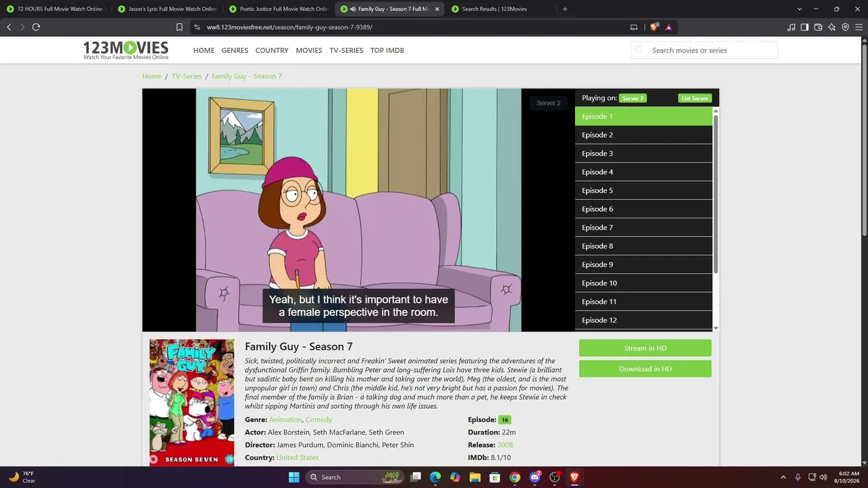Select Episode 2 from the episode list

[x=644, y=135]
